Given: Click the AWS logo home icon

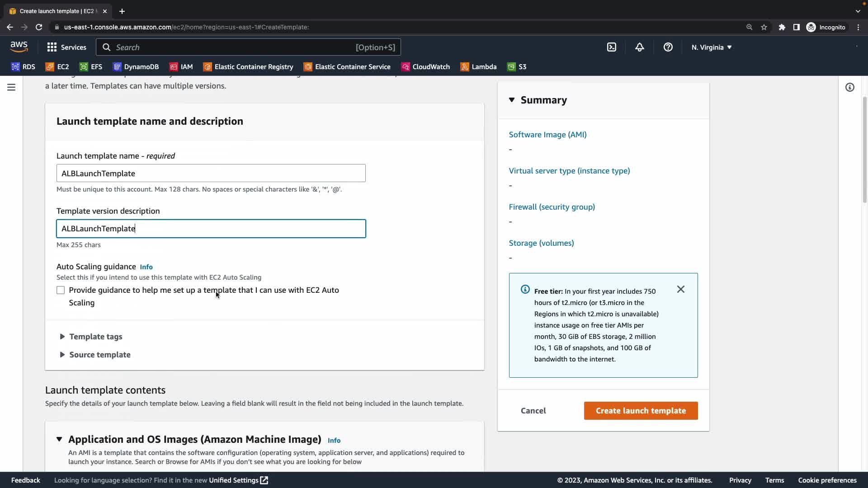Looking at the screenshot, I should point(19,47).
